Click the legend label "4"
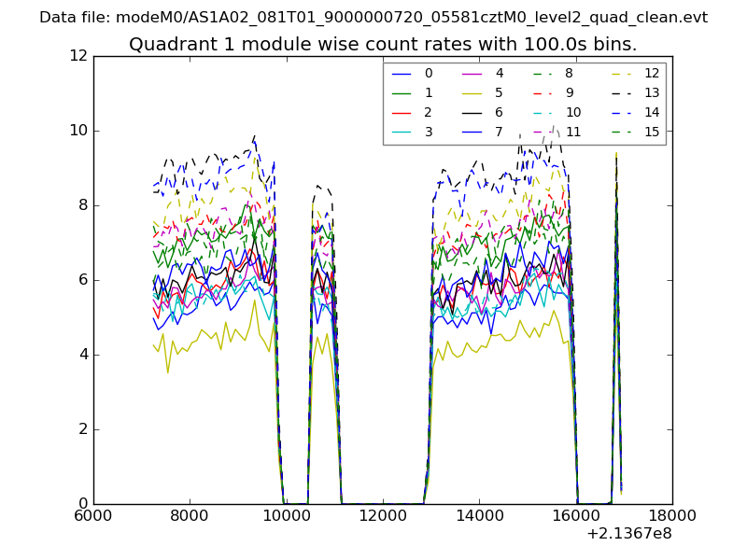This screenshot has width=747, height=560. (x=500, y=74)
